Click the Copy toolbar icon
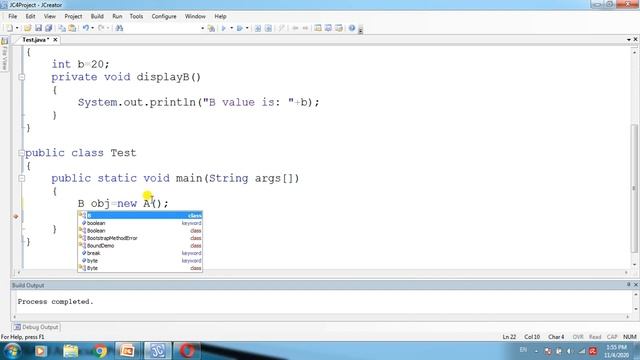This screenshot has width=640, height=360. 62,28
